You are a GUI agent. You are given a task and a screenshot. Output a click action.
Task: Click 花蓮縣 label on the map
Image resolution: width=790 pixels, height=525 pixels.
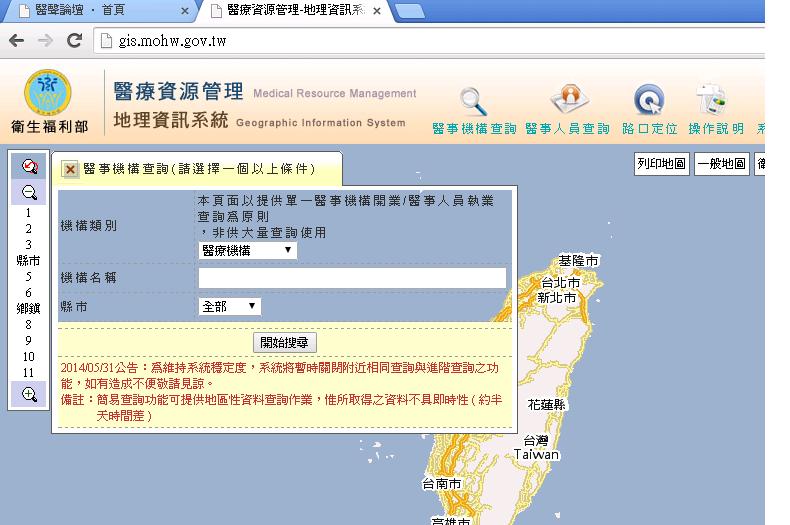(x=547, y=405)
